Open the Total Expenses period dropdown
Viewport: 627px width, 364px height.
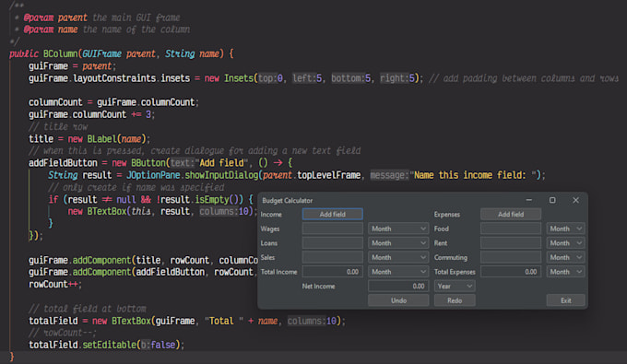566,272
